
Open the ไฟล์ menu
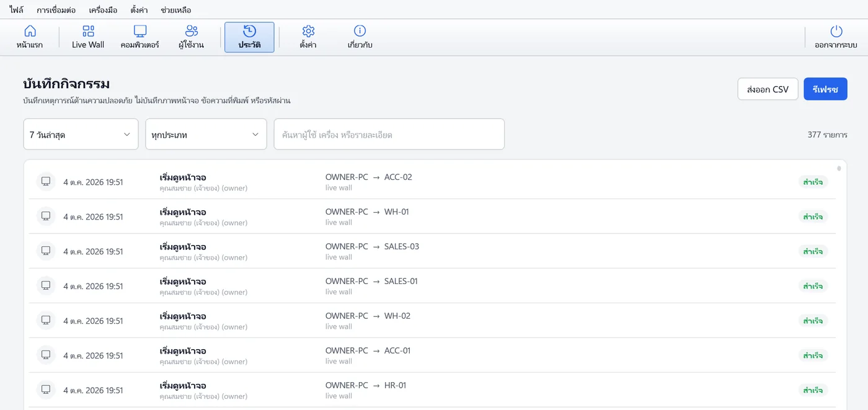(17, 10)
